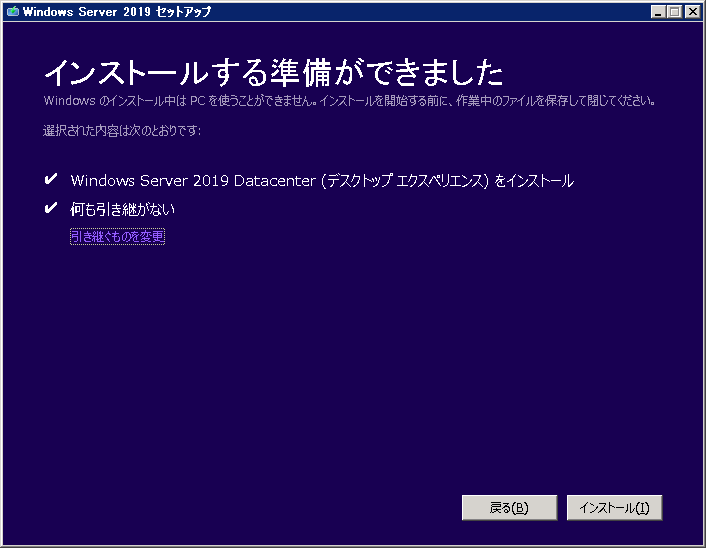Go back with 戻る(B) button
Viewport: 706px width, 548px height.
click(509, 507)
